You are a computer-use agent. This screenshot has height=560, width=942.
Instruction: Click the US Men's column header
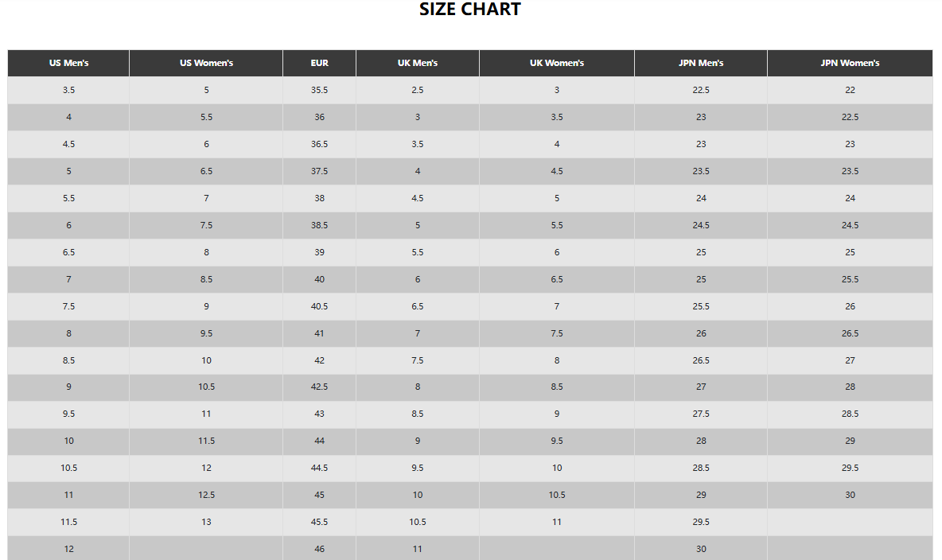point(68,63)
